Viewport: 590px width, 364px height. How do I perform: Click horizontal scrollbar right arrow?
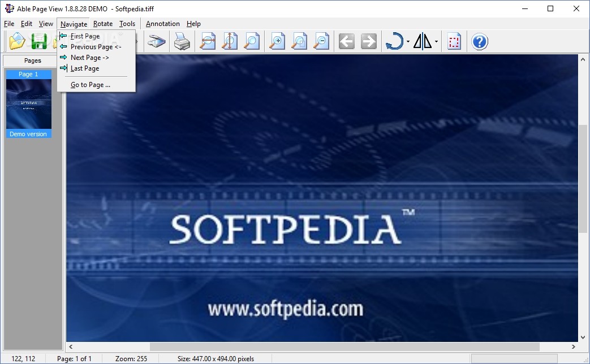tap(574, 346)
